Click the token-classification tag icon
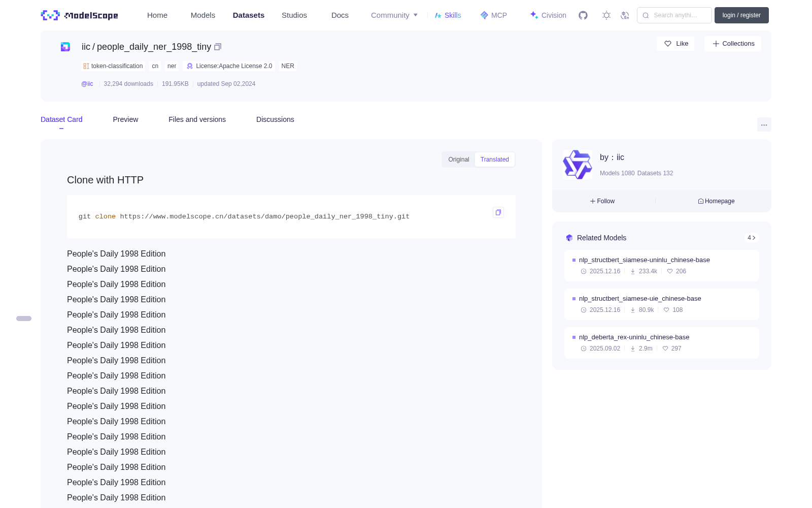Screen dimensions: 812x508 coord(86,66)
